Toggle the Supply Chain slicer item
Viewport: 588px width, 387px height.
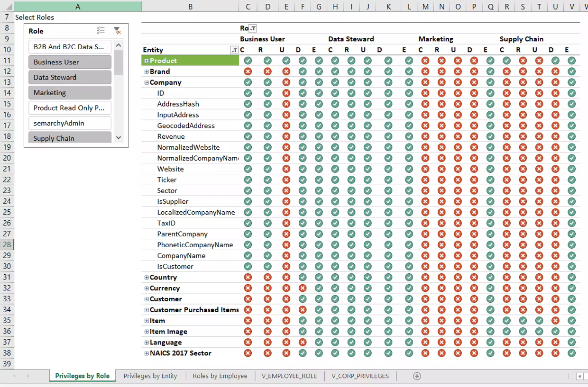click(70, 138)
